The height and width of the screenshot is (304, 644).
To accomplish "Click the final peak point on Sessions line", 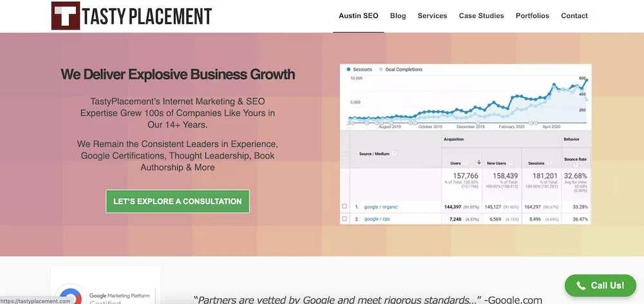I will (x=586, y=81).
